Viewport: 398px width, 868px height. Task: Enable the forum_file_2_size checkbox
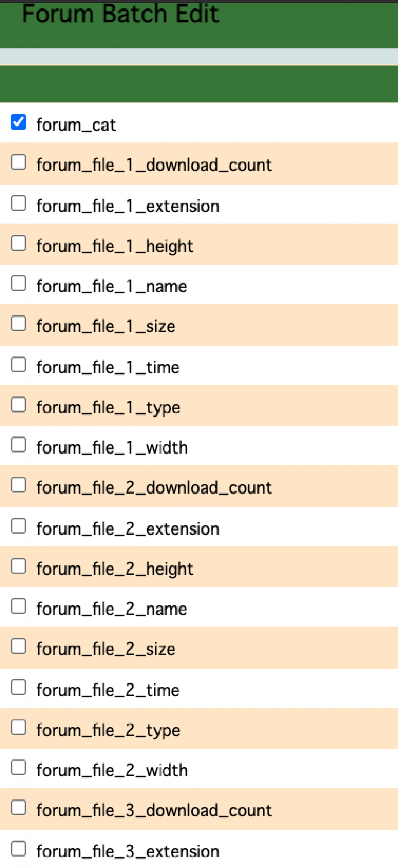(x=19, y=646)
